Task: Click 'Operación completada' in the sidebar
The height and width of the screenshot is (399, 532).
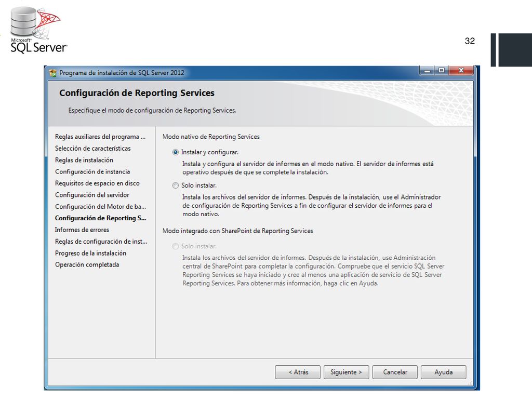Action: point(87,264)
